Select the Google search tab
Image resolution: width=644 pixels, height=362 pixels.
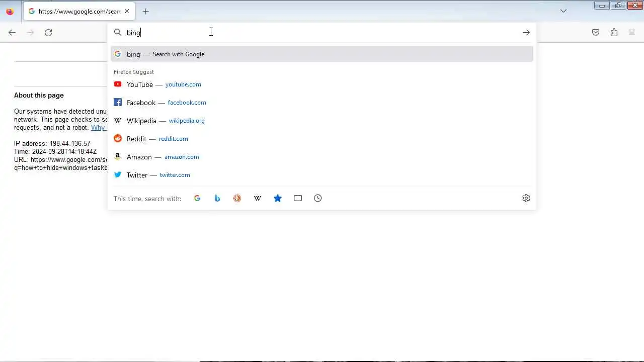pos(79,11)
